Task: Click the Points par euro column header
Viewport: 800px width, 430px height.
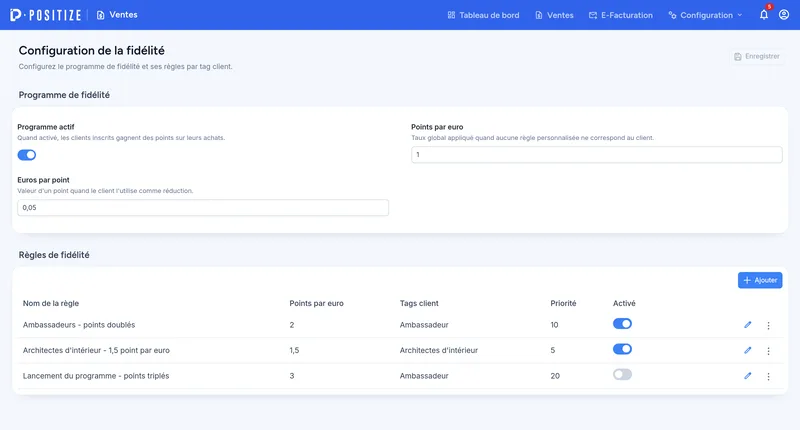Action: 316,303
